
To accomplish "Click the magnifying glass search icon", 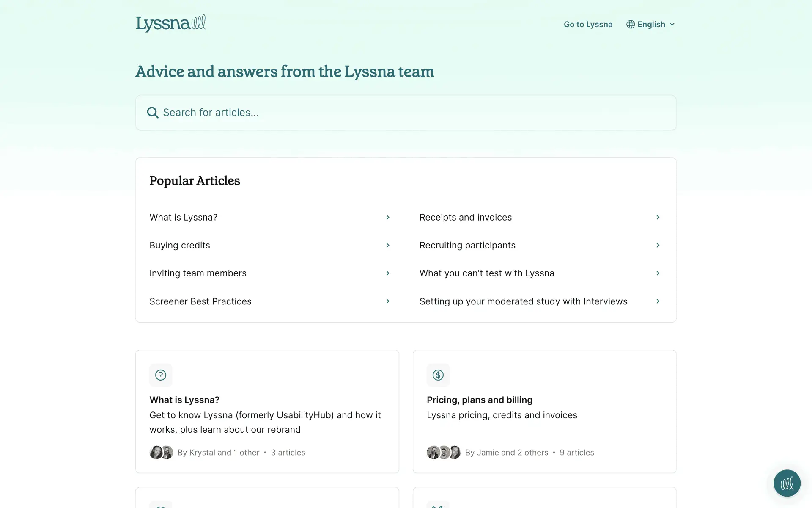I will click(x=152, y=113).
